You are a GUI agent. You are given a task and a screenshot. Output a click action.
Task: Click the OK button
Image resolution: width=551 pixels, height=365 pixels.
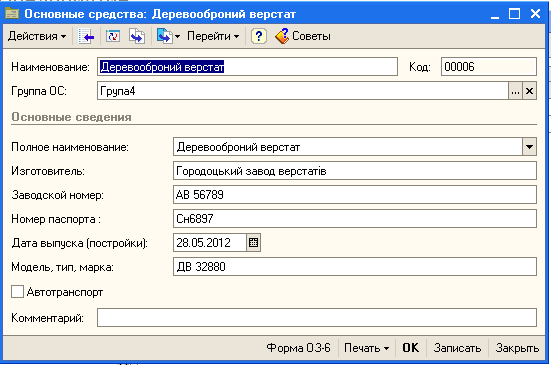point(410,348)
